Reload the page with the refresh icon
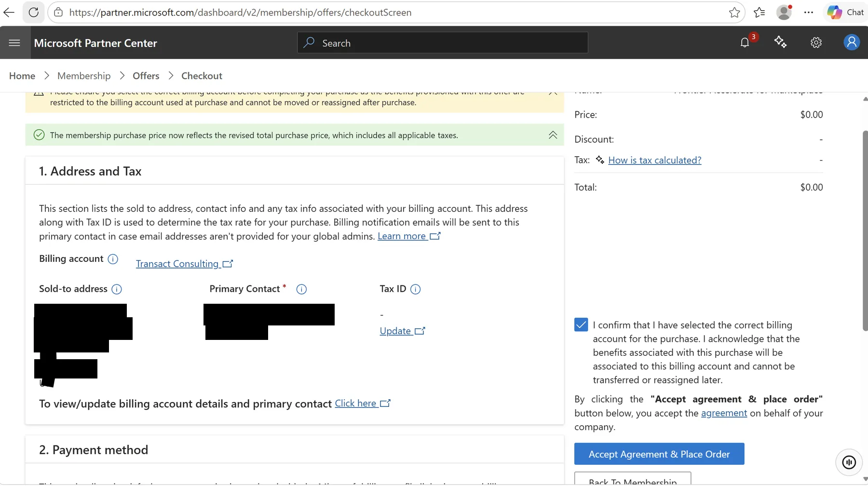The image size is (868, 486). (33, 12)
